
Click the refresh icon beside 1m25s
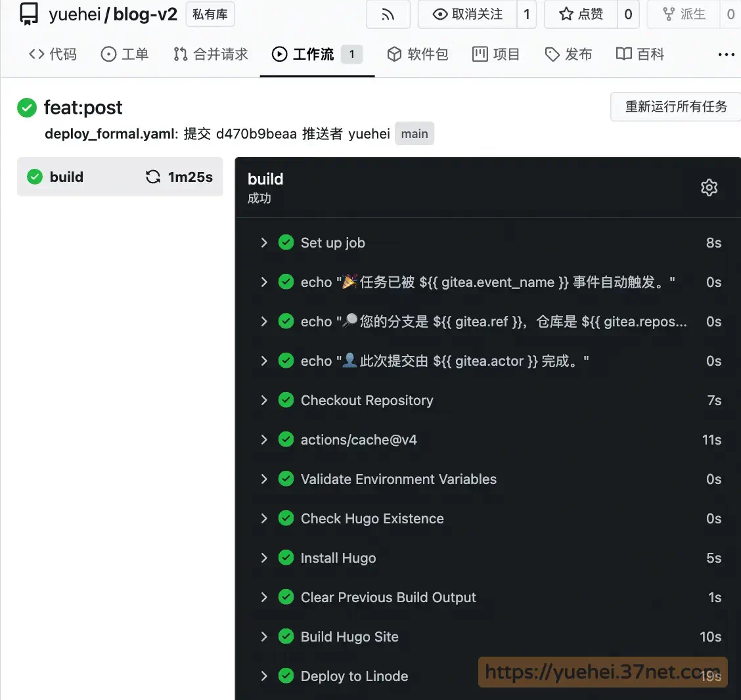point(152,176)
